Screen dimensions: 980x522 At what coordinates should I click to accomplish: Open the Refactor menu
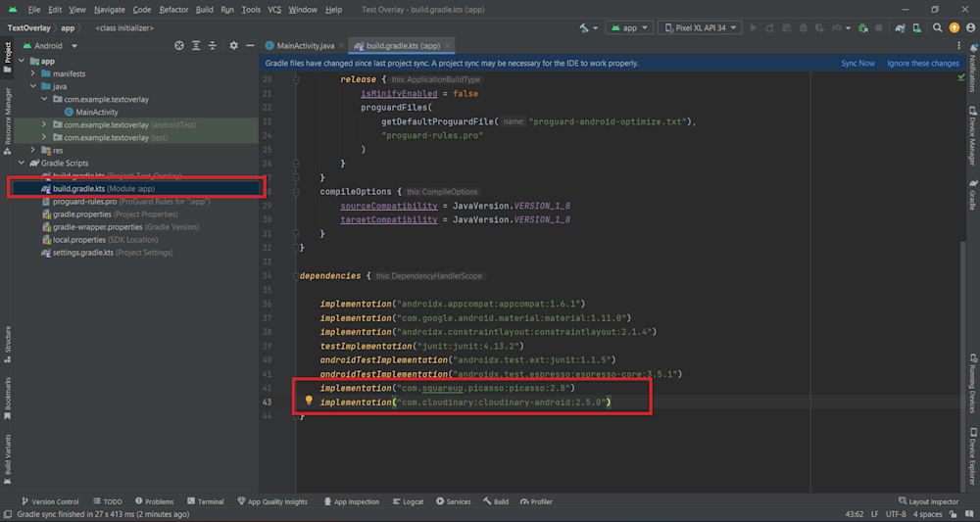tap(173, 10)
